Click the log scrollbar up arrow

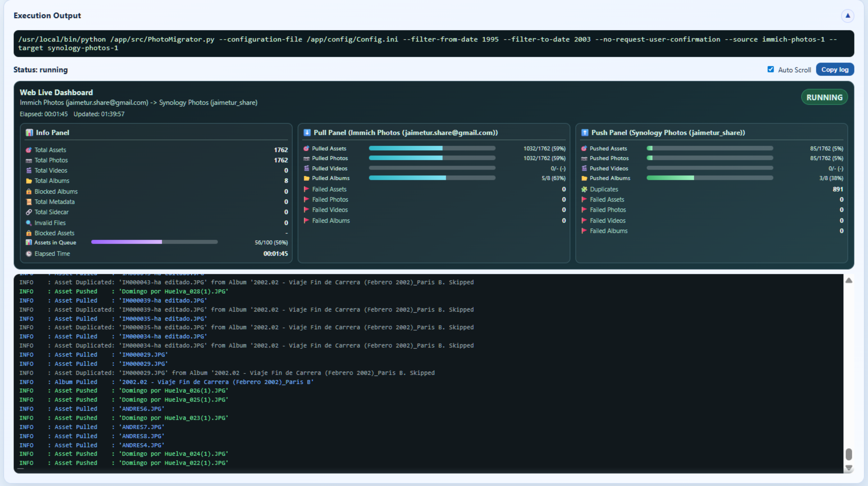click(x=849, y=280)
